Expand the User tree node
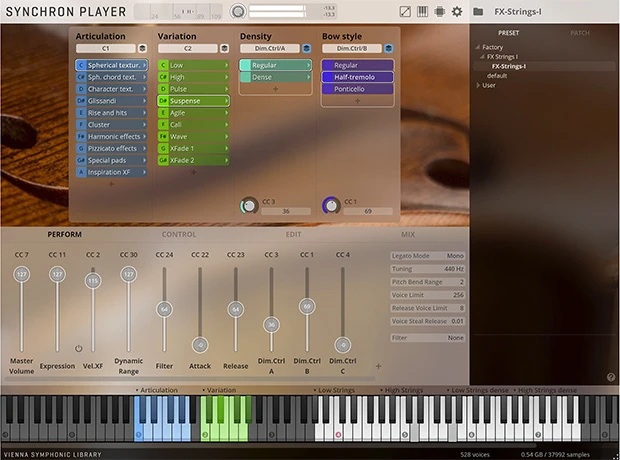This screenshot has width=620, height=460. 478,85
